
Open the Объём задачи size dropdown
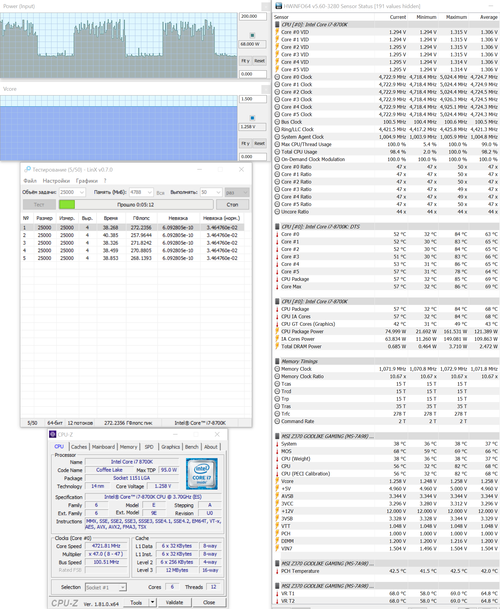(x=82, y=192)
